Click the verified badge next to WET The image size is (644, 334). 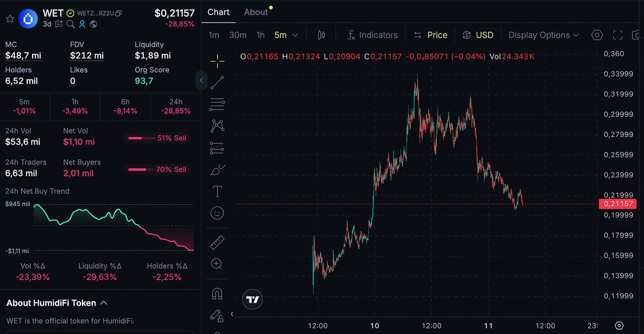click(70, 13)
